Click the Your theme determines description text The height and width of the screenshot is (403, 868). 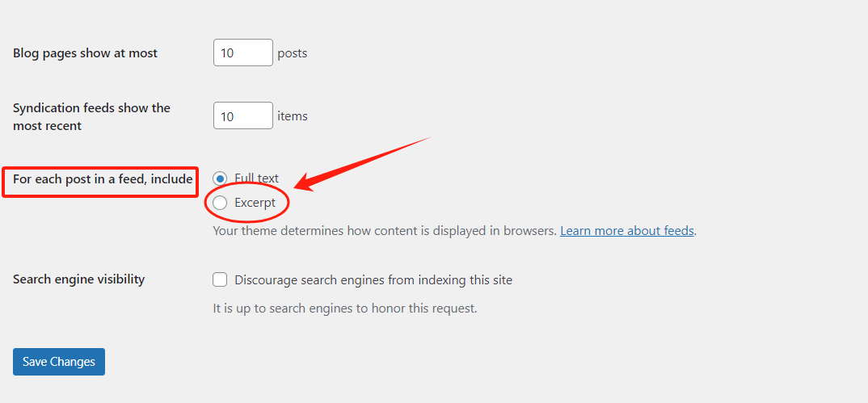pyautogui.click(x=385, y=231)
